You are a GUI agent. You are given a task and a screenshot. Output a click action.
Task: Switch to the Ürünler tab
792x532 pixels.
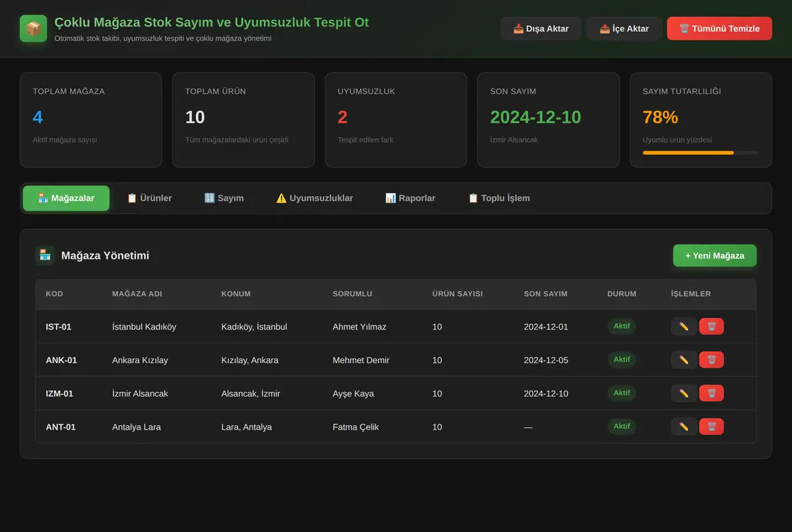(x=149, y=198)
